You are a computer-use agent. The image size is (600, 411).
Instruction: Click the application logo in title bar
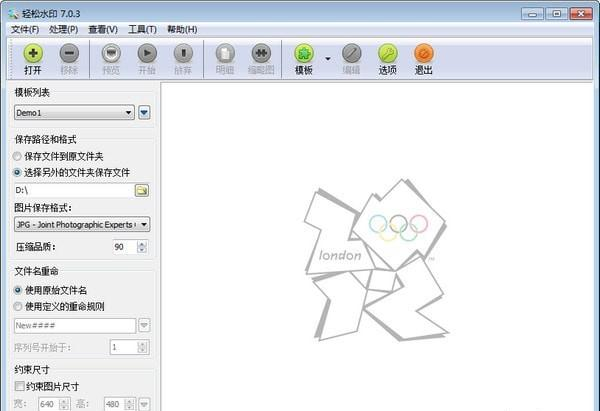(x=13, y=14)
